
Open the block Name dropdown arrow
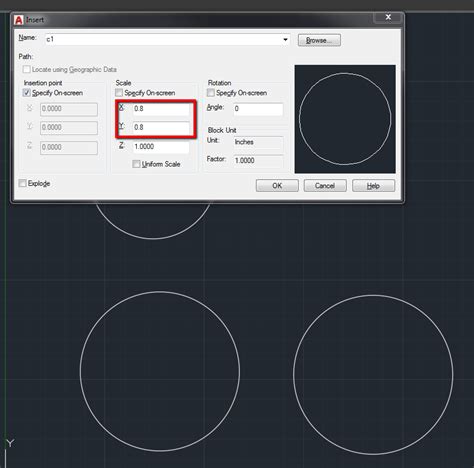[285, 40]
